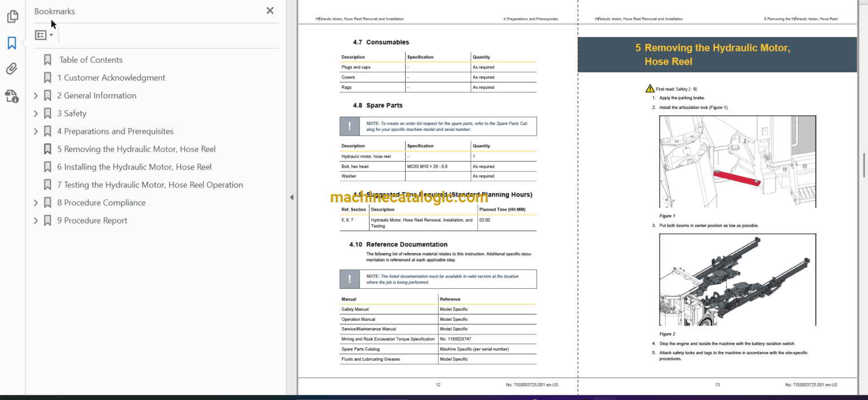
Task: Close the Bookmarks panel
Action: (270, 11)
